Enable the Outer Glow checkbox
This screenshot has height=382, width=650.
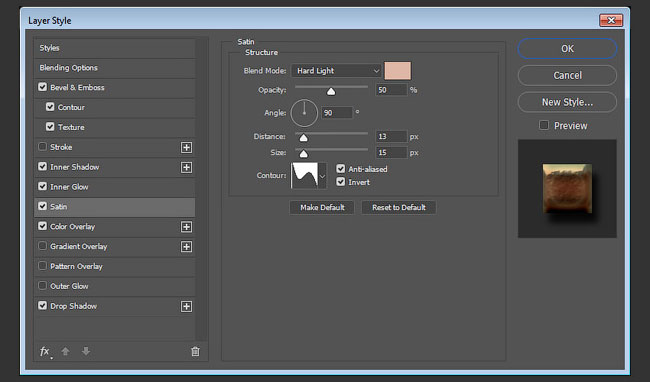pyautogui.click(x=42, y=285)
